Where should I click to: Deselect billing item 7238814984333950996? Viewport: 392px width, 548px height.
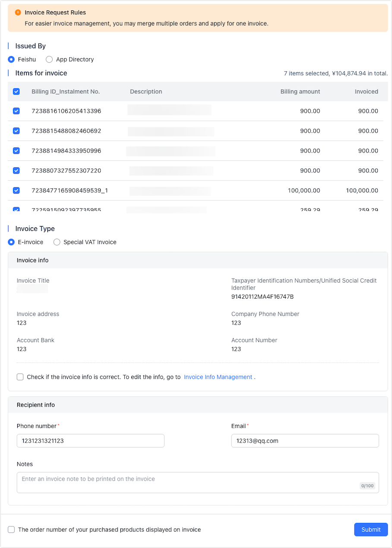coord(16,150)
